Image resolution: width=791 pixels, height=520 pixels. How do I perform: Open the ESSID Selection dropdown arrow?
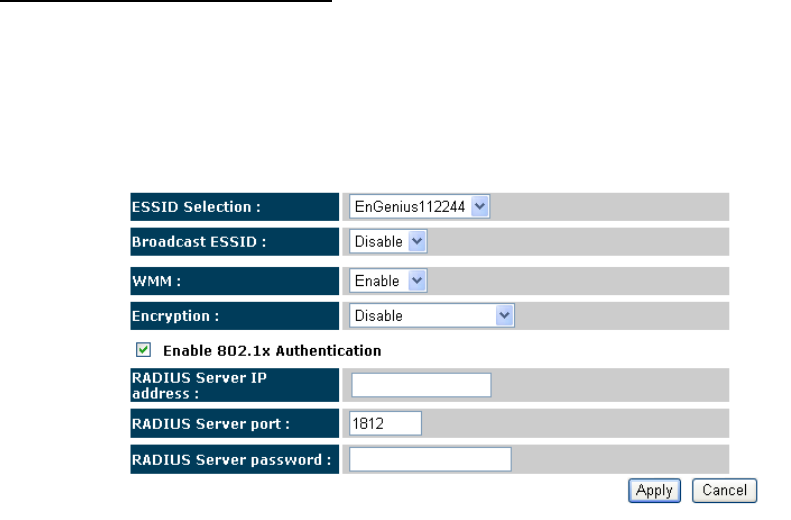pyautogui.click(x=480, y=206)
